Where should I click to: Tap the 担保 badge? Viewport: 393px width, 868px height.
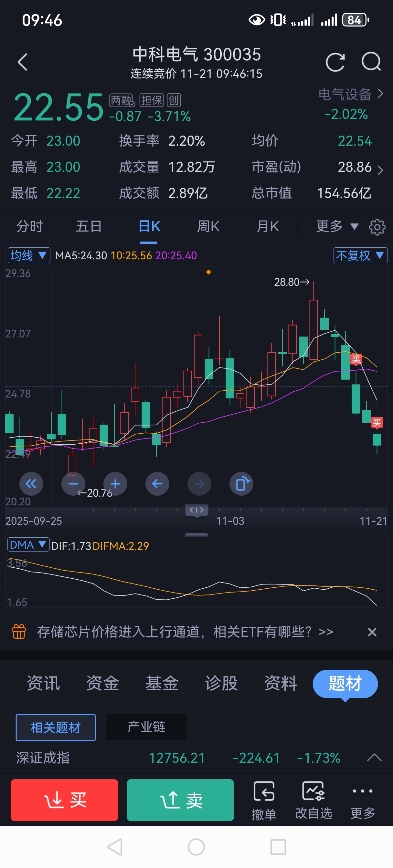[x=152, y=100]
